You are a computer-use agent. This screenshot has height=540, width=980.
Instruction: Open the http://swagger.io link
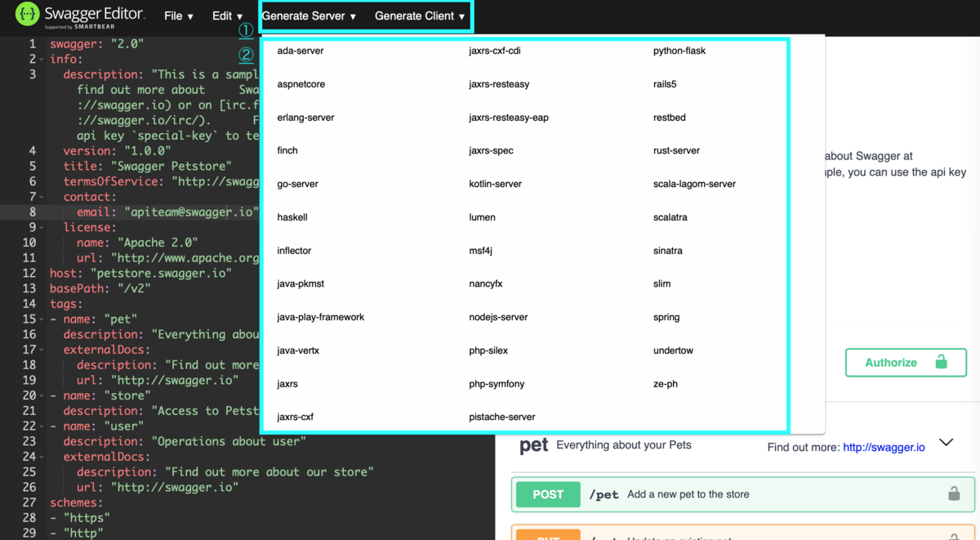[x=884, y=447]
